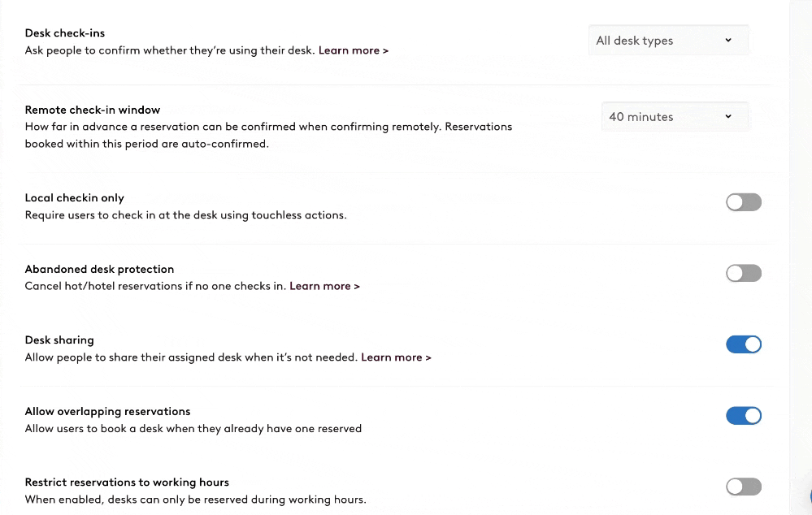Follow the Desk sharing Learn more link
The height and width of the screenshot is (515, 812).
pyautogui.click(x=396, y=357)
